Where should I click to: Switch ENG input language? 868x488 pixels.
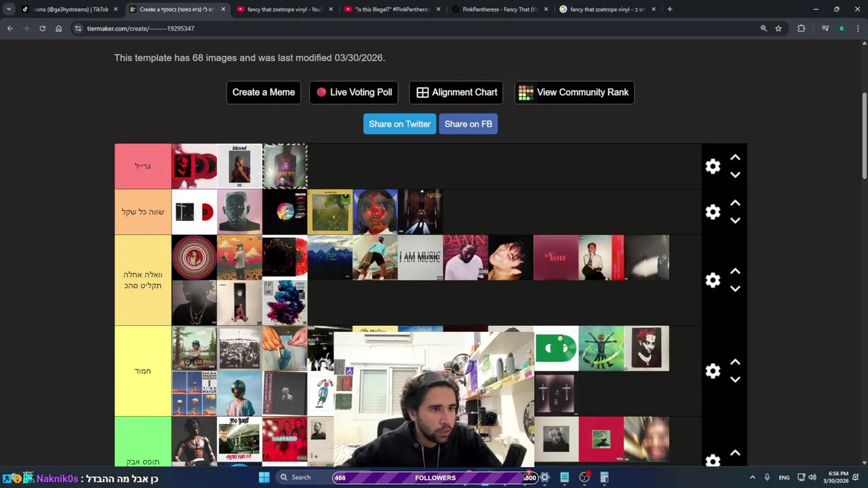click(784, 478)
